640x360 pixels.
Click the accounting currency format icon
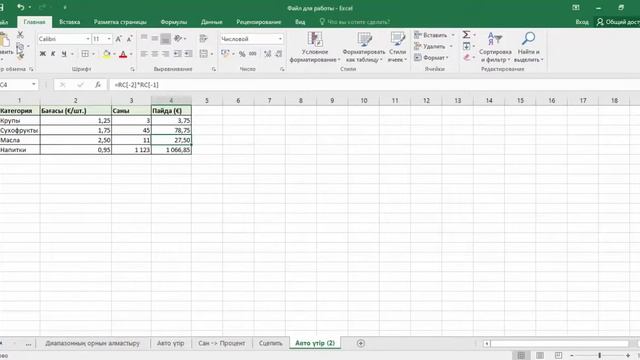pyautogui.click(x=225, y=54)
